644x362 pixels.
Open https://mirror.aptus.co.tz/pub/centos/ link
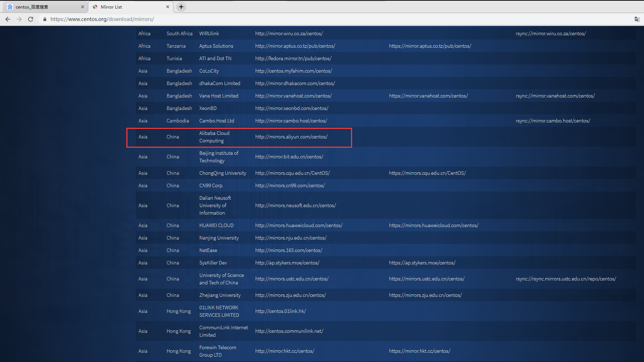[430, 46]
